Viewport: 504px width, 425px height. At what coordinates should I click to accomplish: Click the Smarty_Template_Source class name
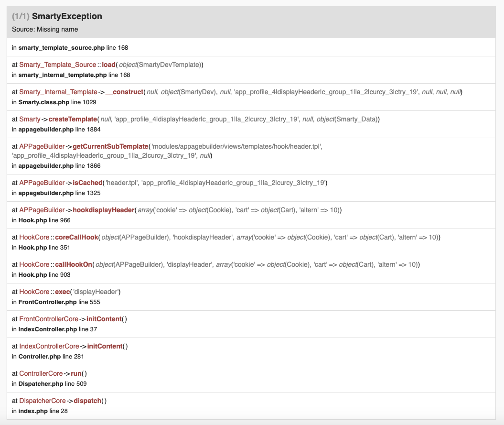click(57, 65)
